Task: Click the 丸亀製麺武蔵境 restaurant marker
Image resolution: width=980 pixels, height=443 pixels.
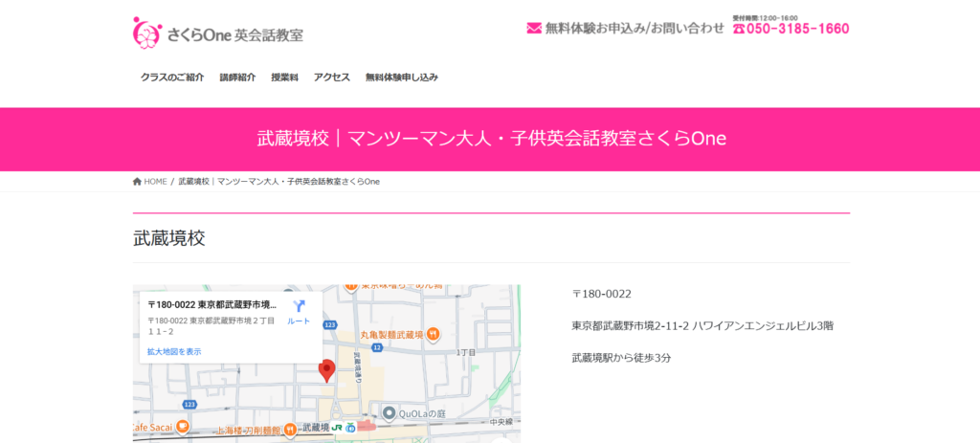Action: tap(433, 334)
